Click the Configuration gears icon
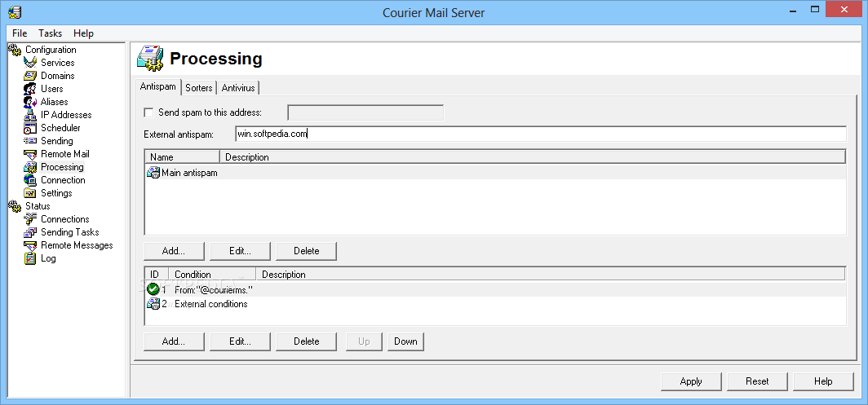This screenshot has width=868, height=405. tap(15, 50)
